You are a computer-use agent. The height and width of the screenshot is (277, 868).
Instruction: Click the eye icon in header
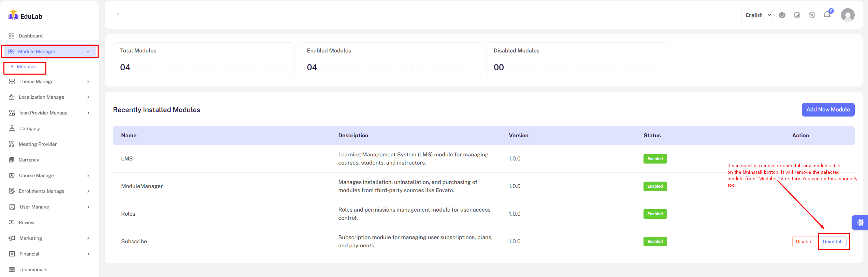782,15
